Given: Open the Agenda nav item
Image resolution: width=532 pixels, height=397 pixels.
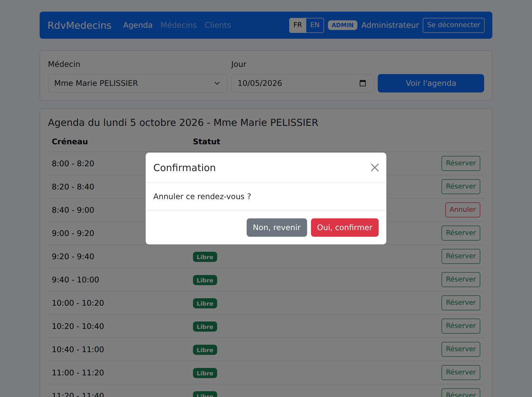Looking at the screenshot, I should [138, 25].
